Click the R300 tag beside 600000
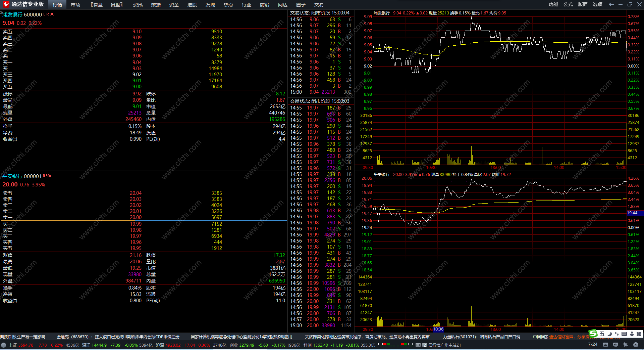This screenshot has height=350, width=644. pos(50,14)
